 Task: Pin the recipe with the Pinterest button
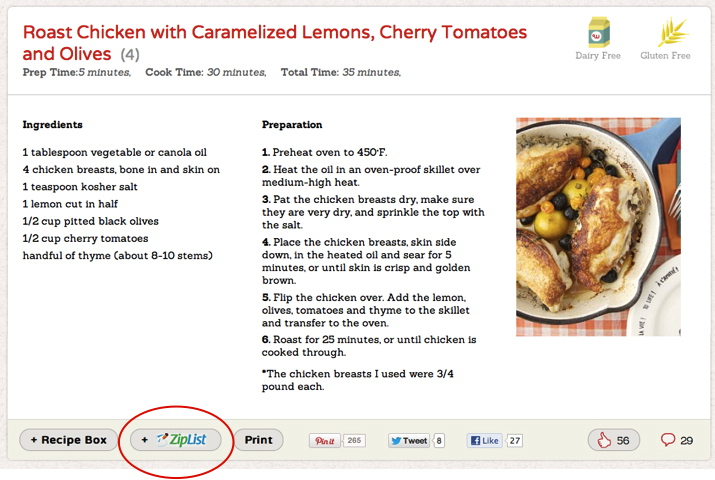pyautogui.click(x=324, y=440)
